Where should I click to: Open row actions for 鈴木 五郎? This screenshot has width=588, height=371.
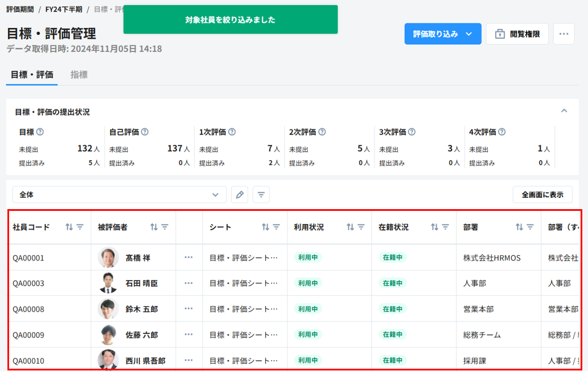click(189, 309)
